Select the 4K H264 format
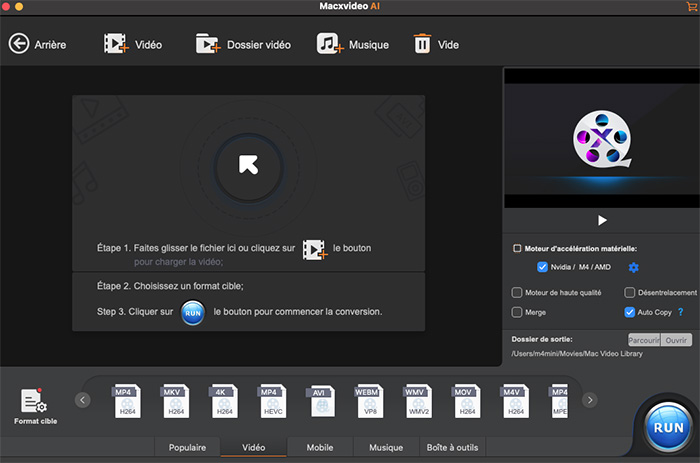 point(224,400)
